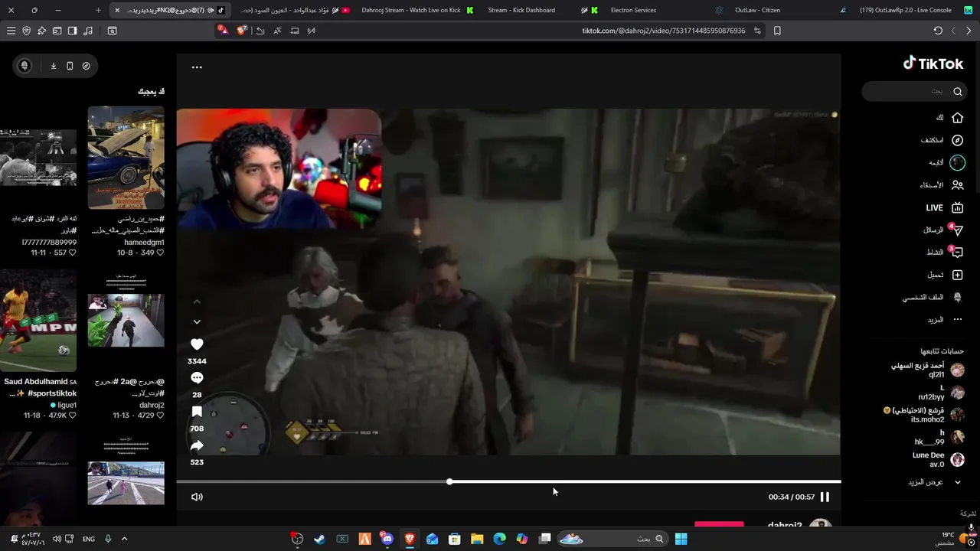Click the Windows Start button

pos(681,539)
